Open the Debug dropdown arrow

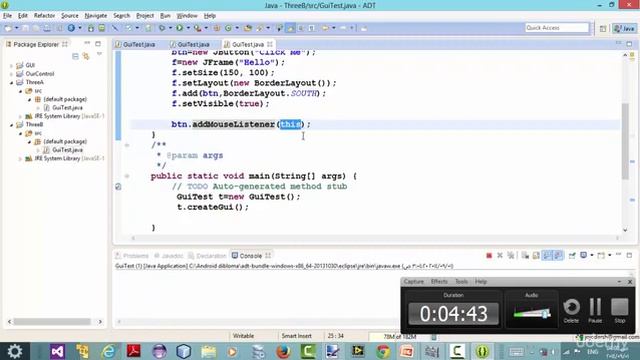(x=170, y=28)
